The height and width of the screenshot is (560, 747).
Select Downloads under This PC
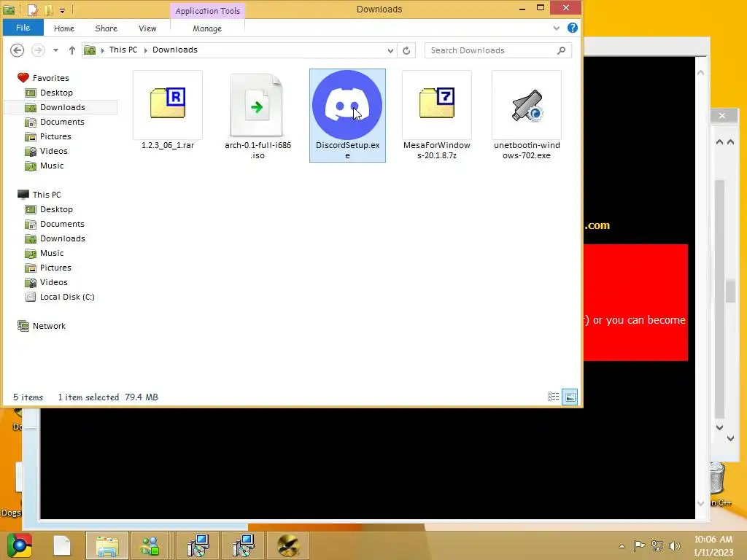click(x=63, y=238)
